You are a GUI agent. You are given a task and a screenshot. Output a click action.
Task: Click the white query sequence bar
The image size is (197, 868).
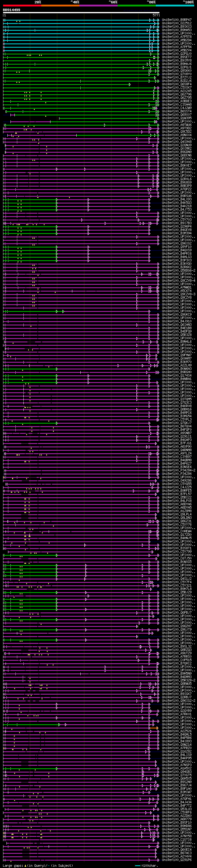coord(81,12)
